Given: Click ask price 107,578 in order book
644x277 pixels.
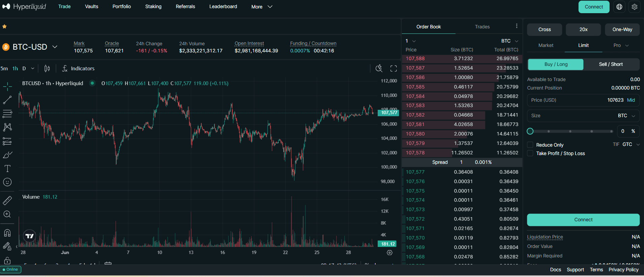Looking at the screenshot, I should 415,153.
